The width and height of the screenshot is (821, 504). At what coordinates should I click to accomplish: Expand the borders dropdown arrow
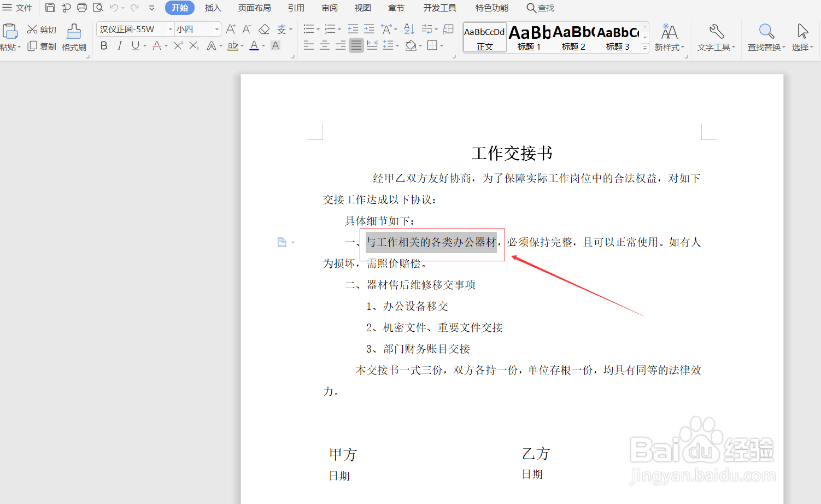click(442, 46)
